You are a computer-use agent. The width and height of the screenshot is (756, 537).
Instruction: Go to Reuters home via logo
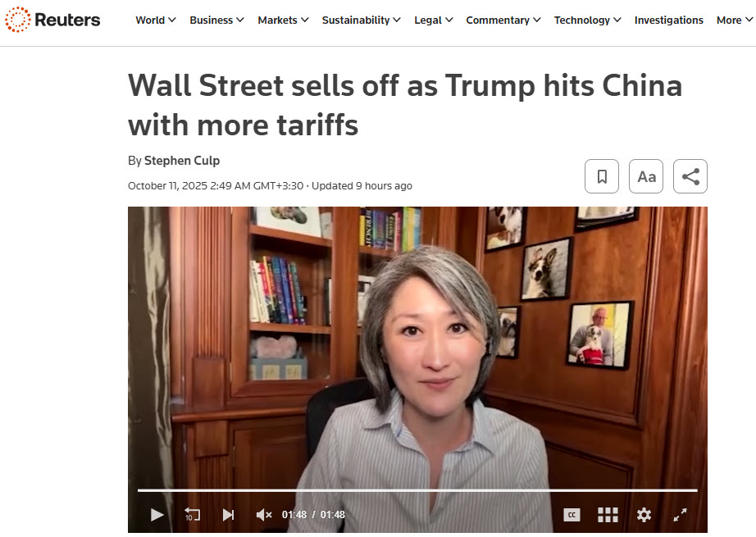click(52, 20)
